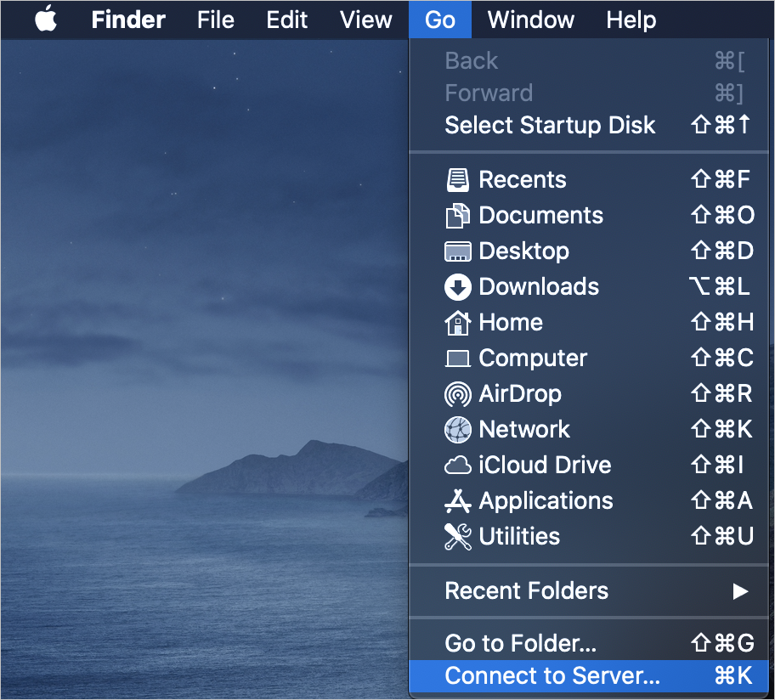The image size is (775, 700).
Task: Select the Desktop menu label
Action: [x=524, y=251]
